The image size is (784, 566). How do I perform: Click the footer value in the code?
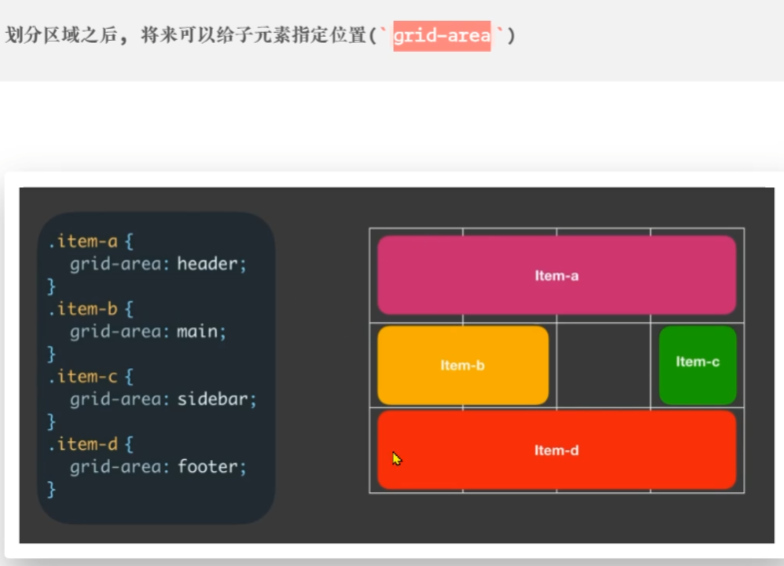click(210, 466)
